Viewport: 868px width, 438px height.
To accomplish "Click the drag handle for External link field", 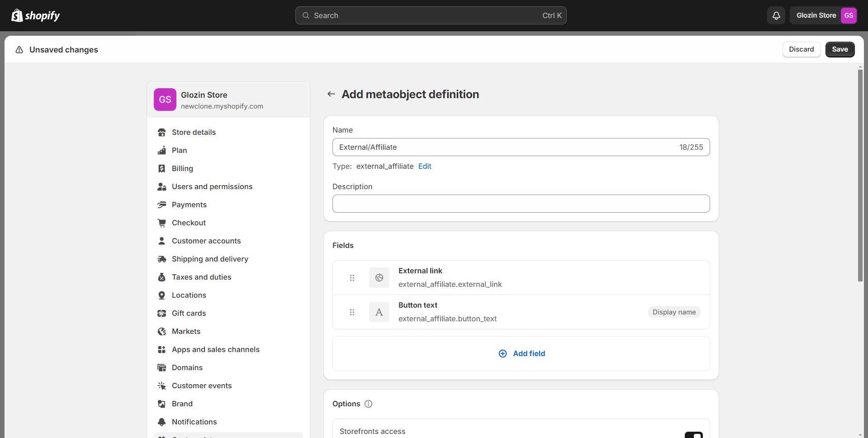I will (x=352, y=278).
